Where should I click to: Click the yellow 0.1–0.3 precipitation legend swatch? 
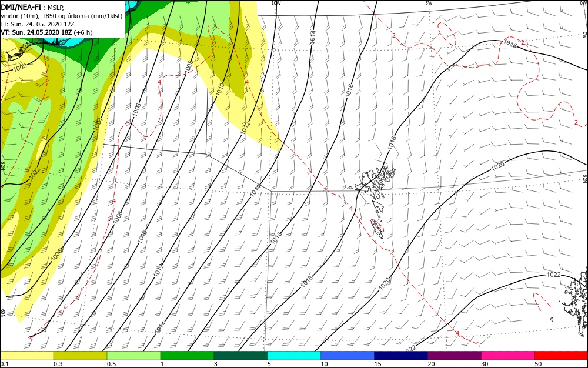point(26,356)
